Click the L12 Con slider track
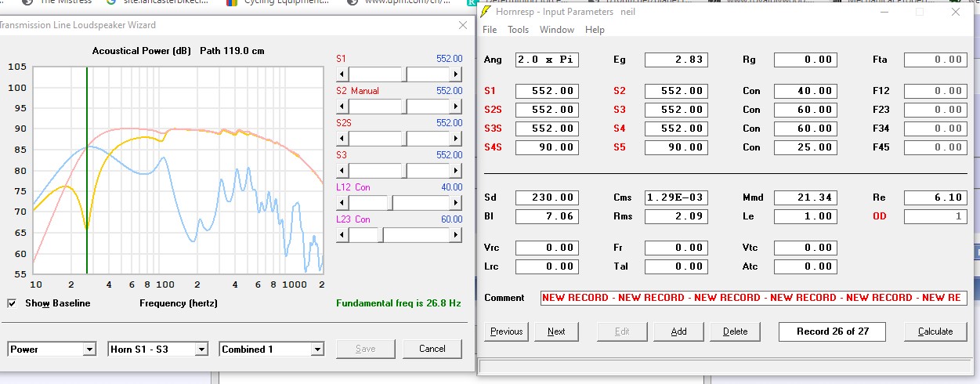The width and height of the screenshot is (980, 384). [400, 202]
